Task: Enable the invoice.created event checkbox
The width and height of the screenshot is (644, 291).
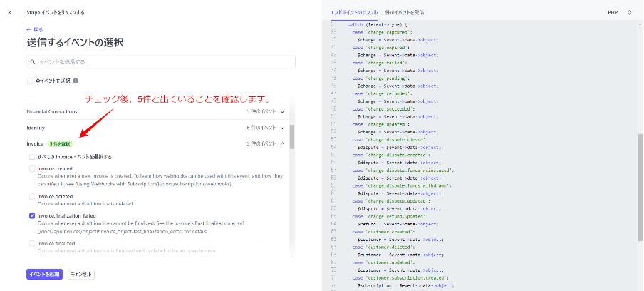Action: [x=33, y=169]
